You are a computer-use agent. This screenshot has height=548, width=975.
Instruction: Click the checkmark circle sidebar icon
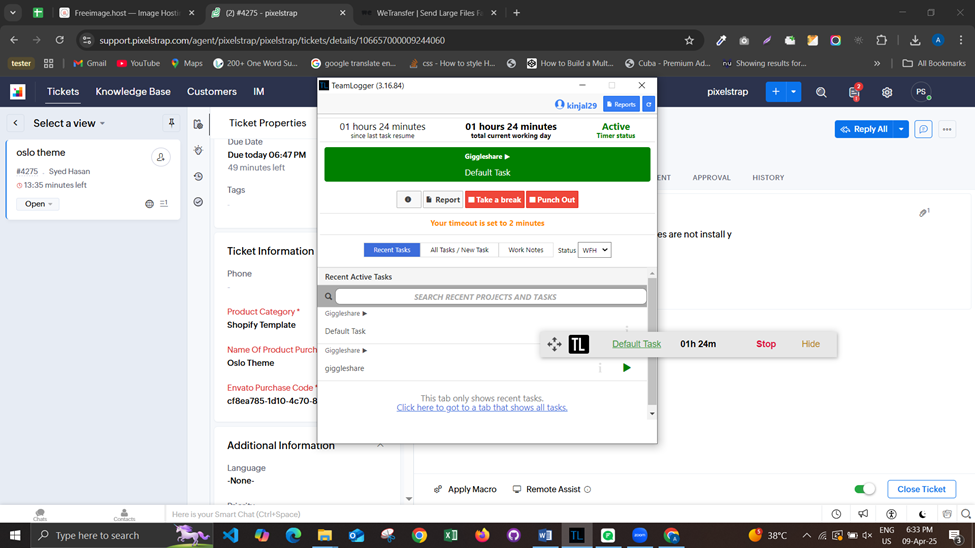tap(198, 202)
